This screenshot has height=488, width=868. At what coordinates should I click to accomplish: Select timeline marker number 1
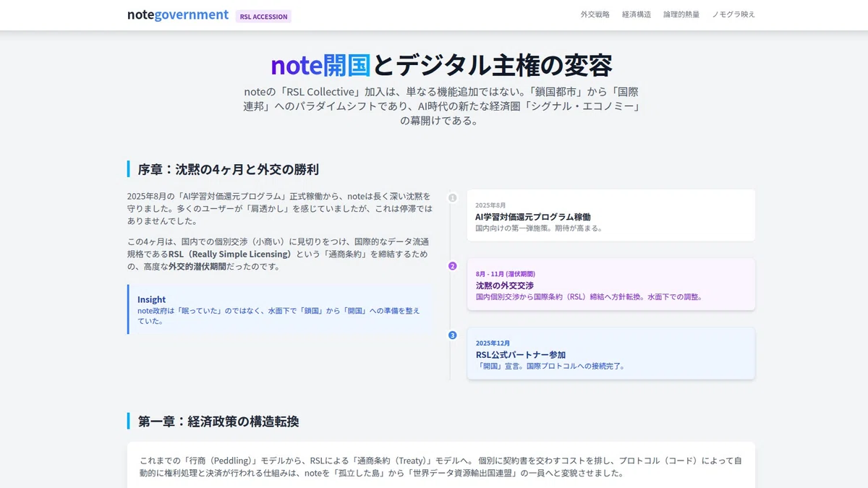(x=453, y=197)
